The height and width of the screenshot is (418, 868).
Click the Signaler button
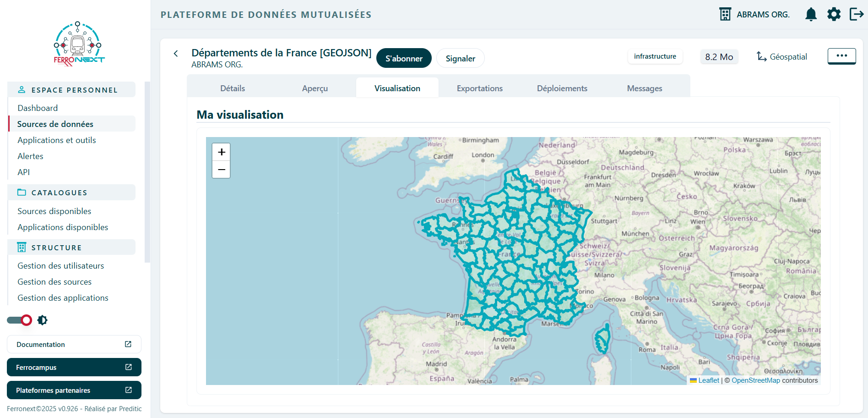coord(461,58)
